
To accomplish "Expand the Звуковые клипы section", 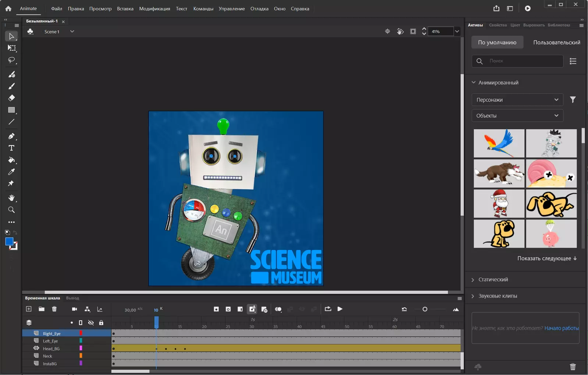I will coord(473,296).
